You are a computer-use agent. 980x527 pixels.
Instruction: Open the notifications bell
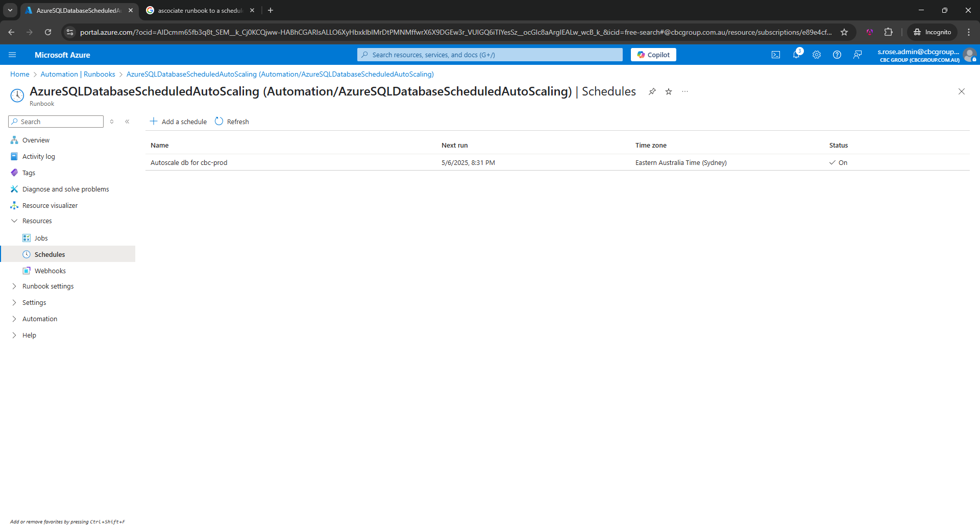pos(796,55)
